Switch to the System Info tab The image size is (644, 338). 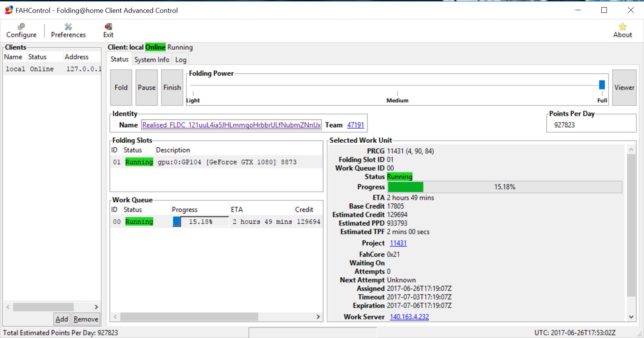(152, 59)
